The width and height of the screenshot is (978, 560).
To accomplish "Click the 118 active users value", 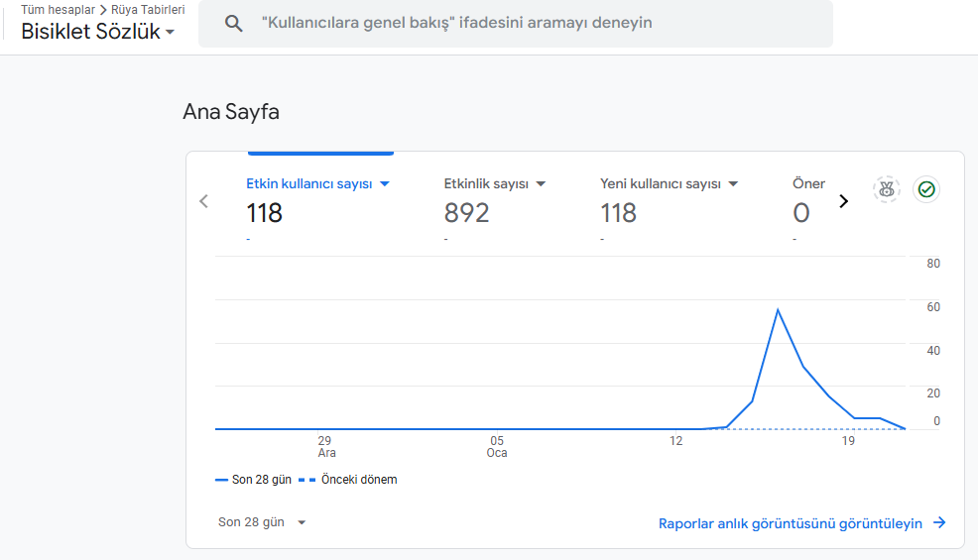I will pos(265,213).
